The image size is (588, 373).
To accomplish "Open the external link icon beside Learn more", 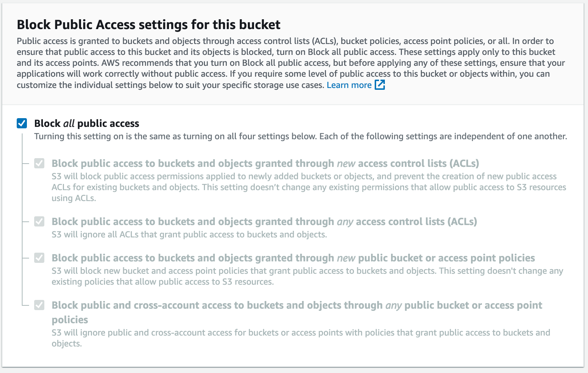I will pos(380,85).
